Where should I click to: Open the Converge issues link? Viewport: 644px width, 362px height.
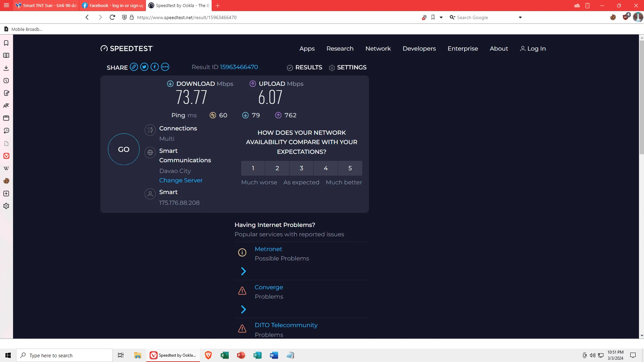[x=269, y=287]
